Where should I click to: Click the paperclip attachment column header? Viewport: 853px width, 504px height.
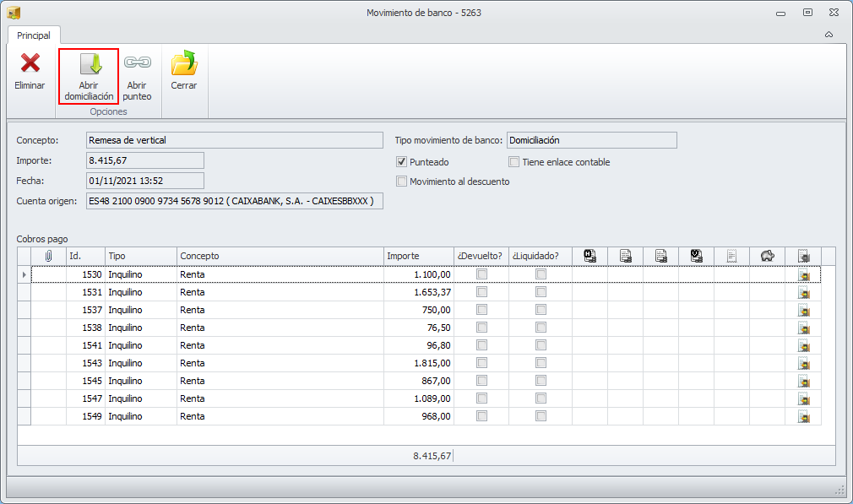49,256
